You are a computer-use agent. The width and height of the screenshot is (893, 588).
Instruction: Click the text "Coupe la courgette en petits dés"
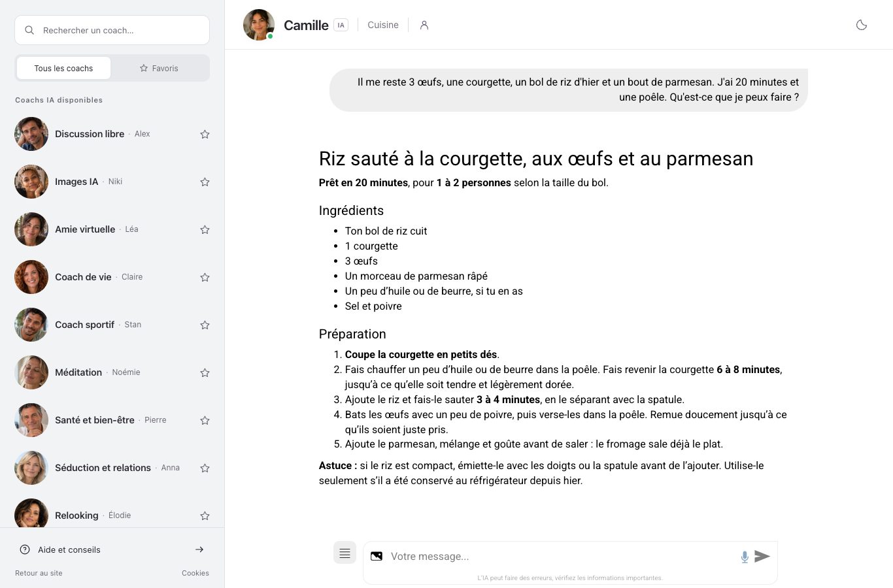421,354
